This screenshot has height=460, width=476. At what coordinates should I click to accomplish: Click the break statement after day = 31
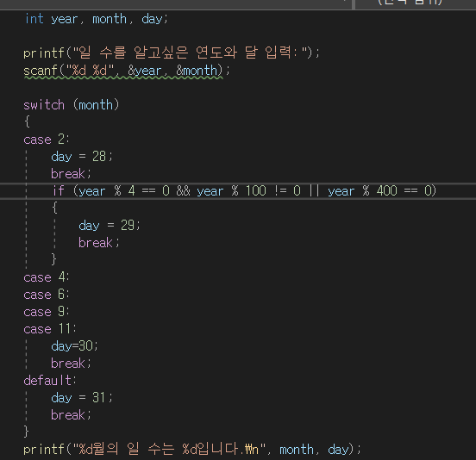[71, 415]
